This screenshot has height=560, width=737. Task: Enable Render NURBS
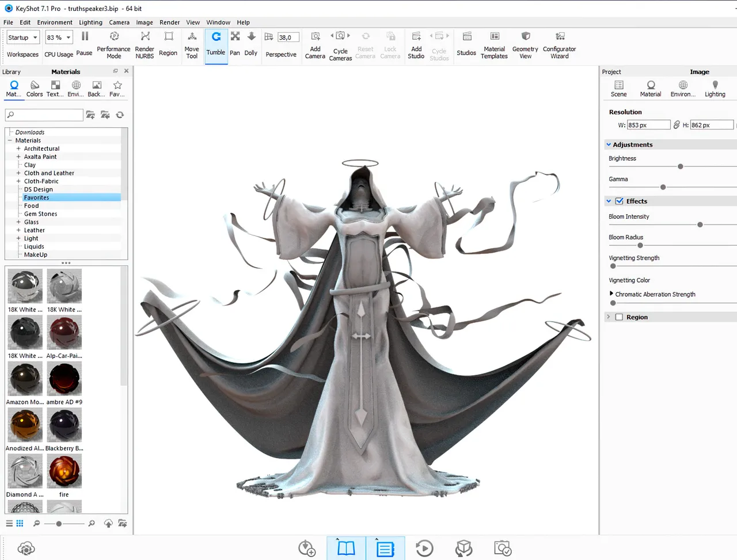click(x=145, y=45)
